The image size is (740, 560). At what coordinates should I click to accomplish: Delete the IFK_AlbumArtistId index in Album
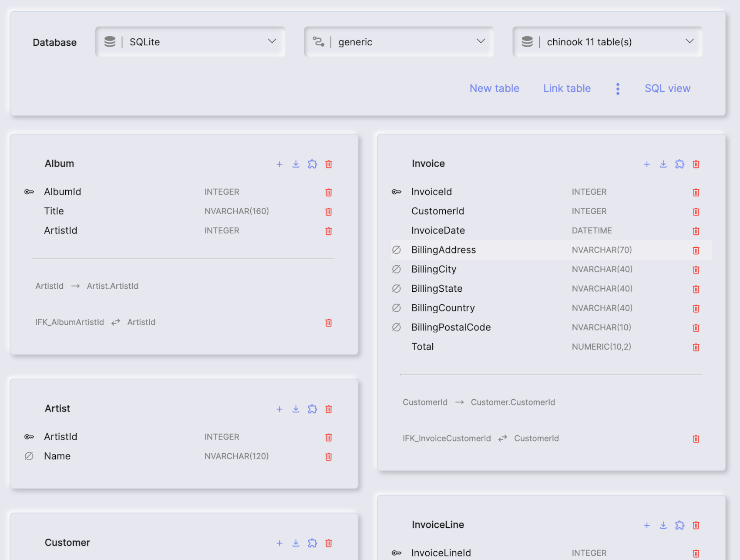tap(329, 323)
